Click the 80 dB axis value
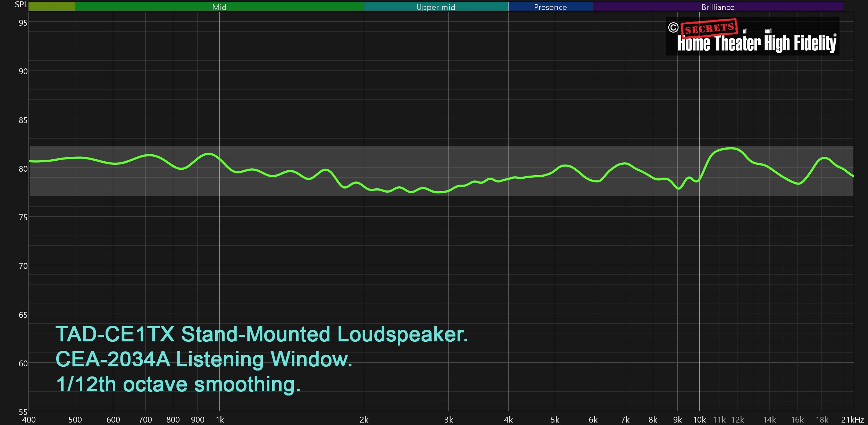Screen dimensions: 868x425 [23, 169]
